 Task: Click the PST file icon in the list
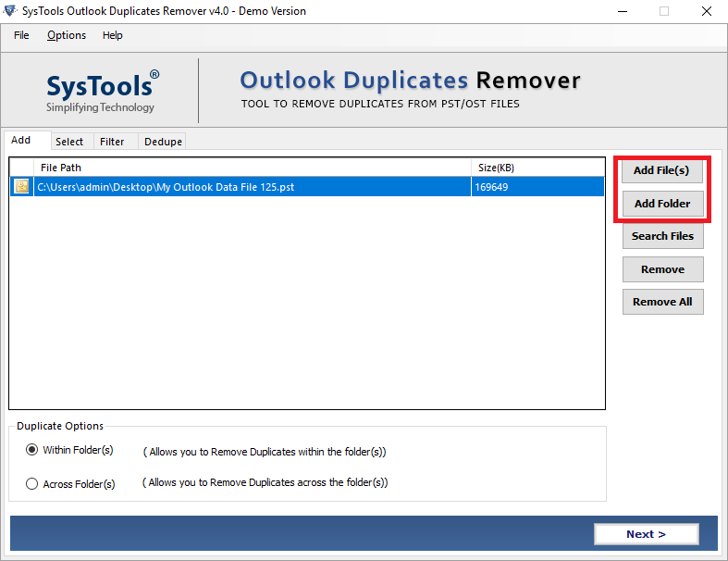point(22,186)
